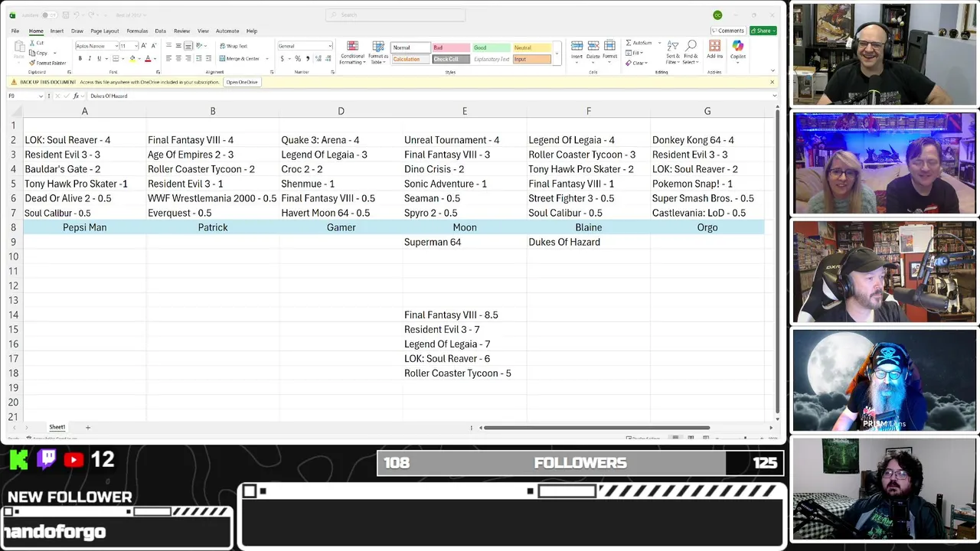Open Find & Select magnifier

(x=691, y=51)
